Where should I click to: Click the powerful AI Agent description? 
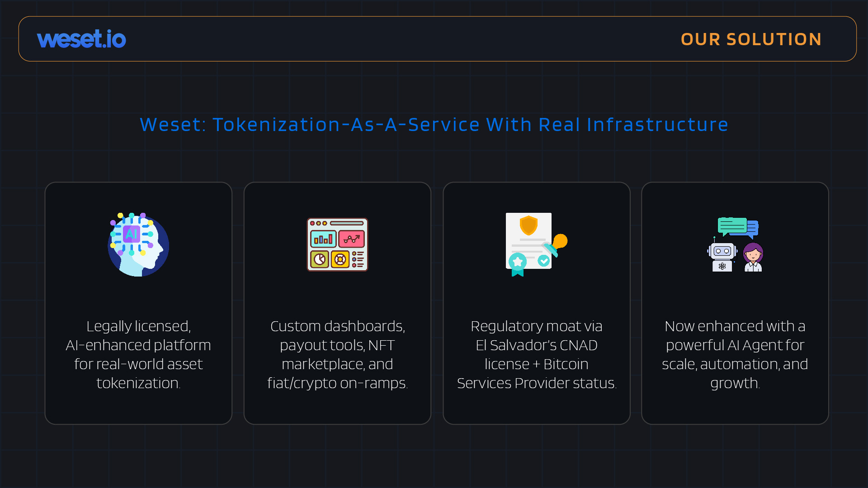click(x=735, y=354)
